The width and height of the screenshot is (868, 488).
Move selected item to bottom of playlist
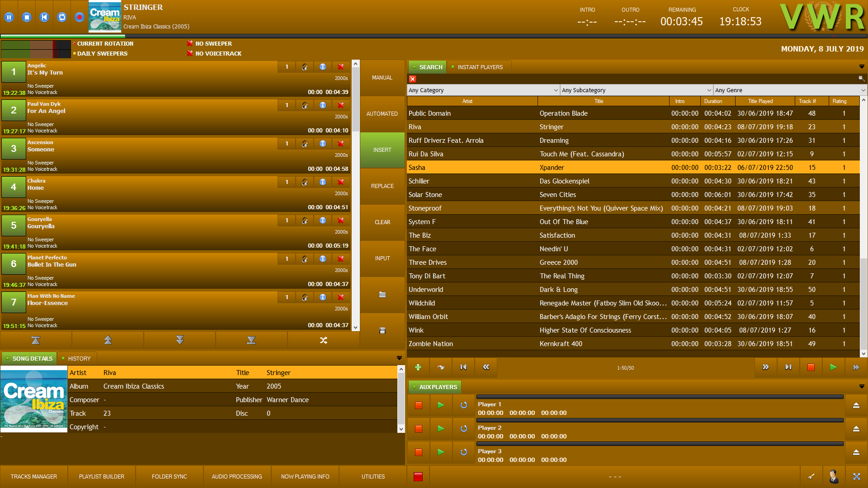click(x=251, y=340)
